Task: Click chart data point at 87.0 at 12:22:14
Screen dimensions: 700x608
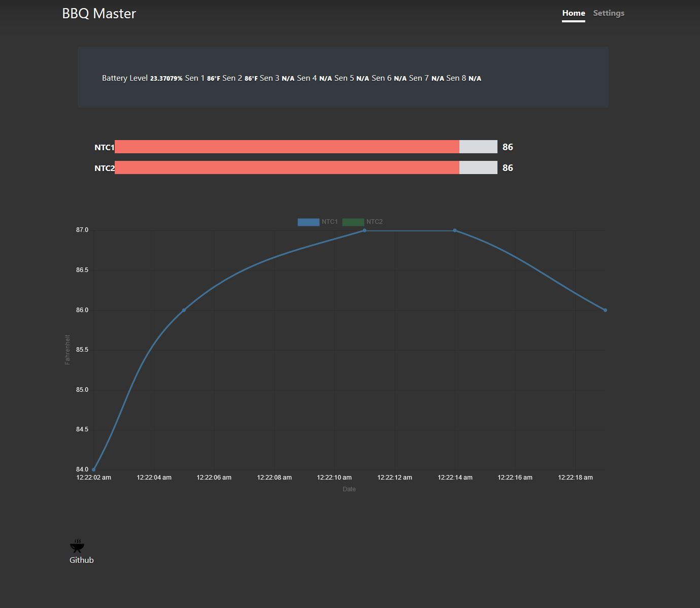Action: click(x=455, y=230)
